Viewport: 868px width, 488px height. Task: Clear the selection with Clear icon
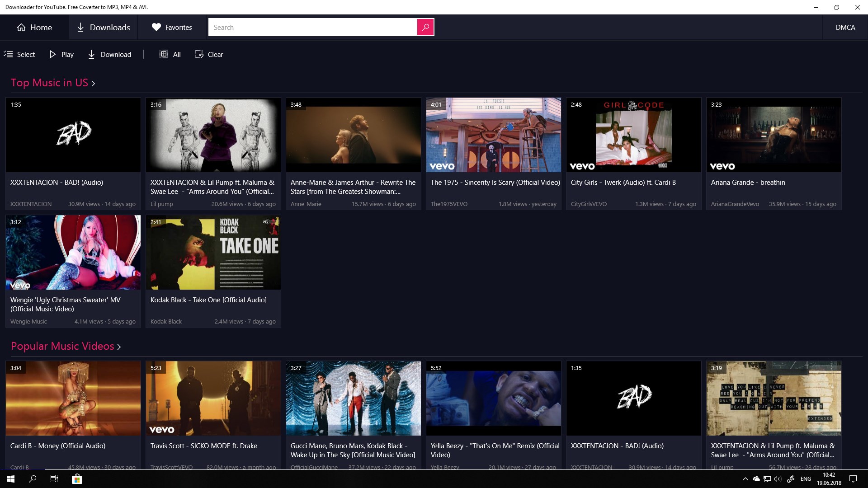pyautogui.click(x=199, y=54)
